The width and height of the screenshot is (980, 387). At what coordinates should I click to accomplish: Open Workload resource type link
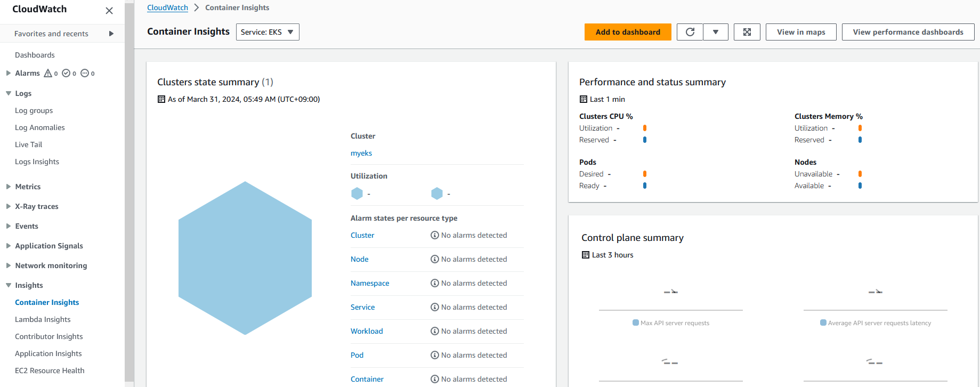click(x=367, y=331)
